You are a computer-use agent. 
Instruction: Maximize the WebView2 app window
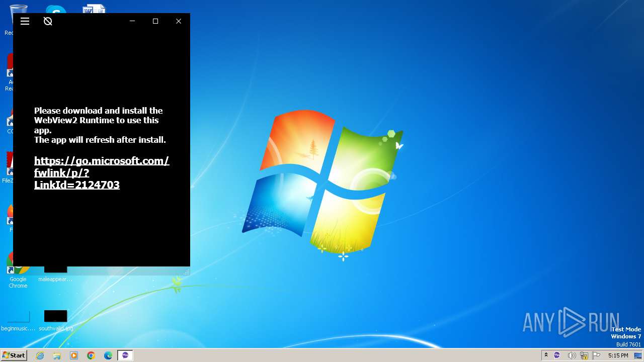(x=155, y=21)
